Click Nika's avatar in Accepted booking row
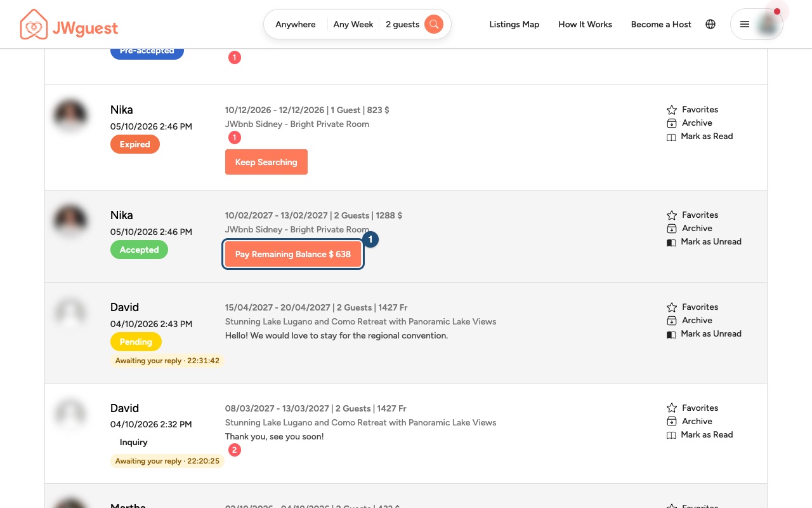 click(x=70, y=220)
